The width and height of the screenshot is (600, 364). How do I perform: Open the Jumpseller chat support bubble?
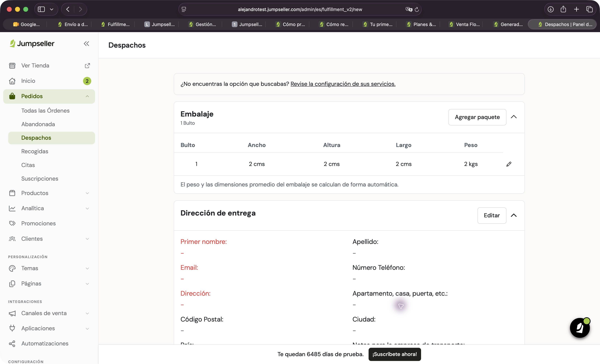point(580,328)
